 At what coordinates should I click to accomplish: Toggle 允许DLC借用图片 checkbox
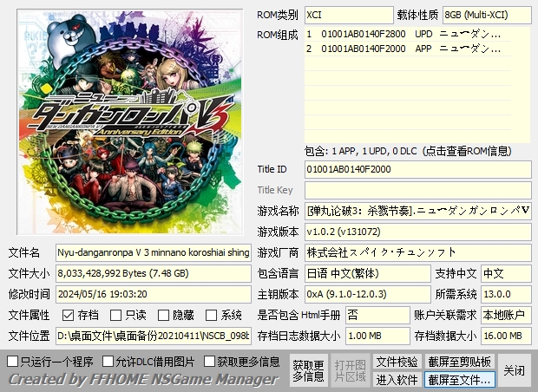[x=108, y=361]
